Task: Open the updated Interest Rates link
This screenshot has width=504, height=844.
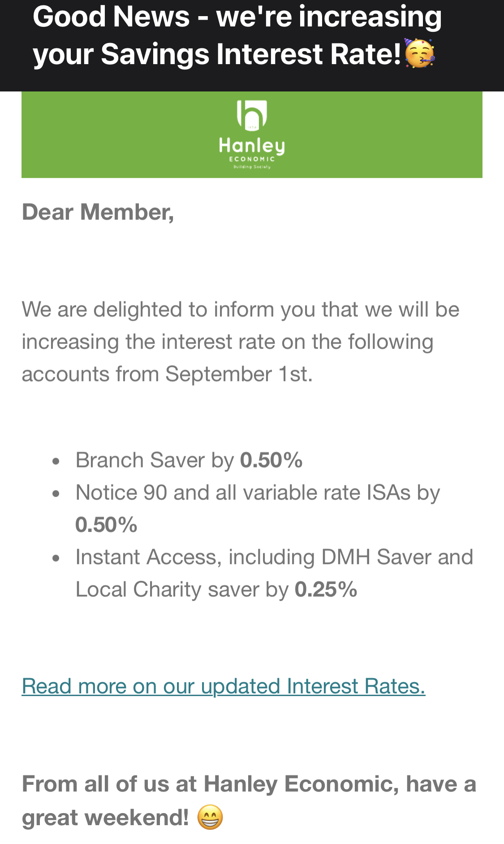Action: [x=224, y=686]
